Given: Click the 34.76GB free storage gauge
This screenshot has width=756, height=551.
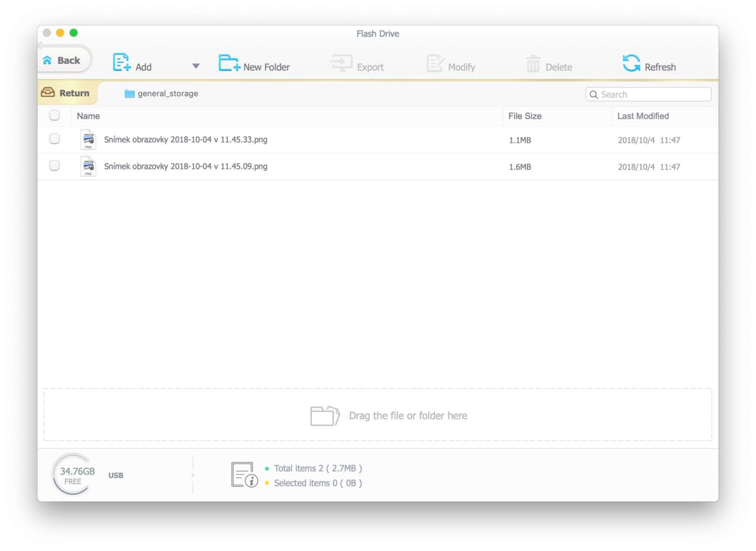Looking at the screenshot, I should [74, 475].
